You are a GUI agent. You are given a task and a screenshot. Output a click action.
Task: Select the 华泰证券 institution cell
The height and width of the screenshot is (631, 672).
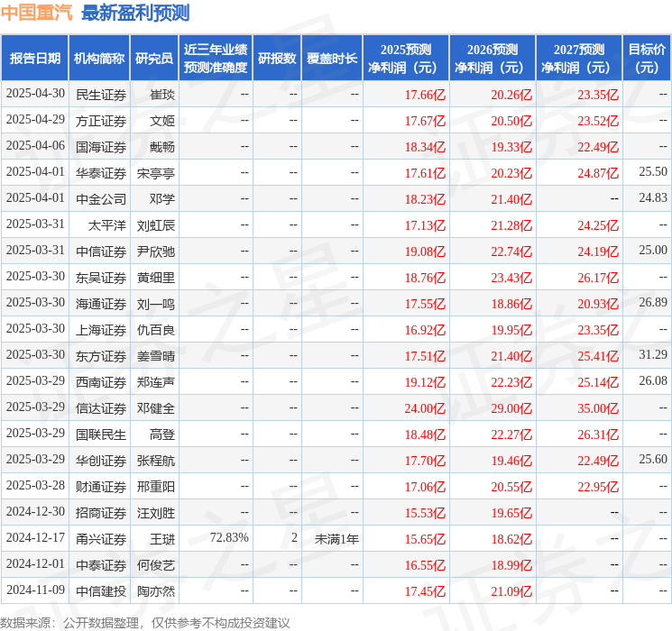pos(101,173)
